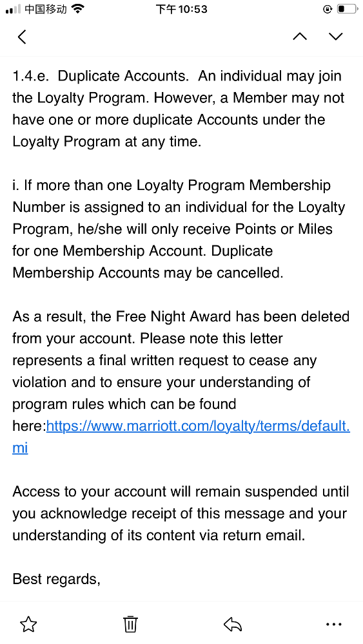Tap the rotation lock status icon
Image resolution: width=363 pixels, height=644 pixels.
[328, 9]
